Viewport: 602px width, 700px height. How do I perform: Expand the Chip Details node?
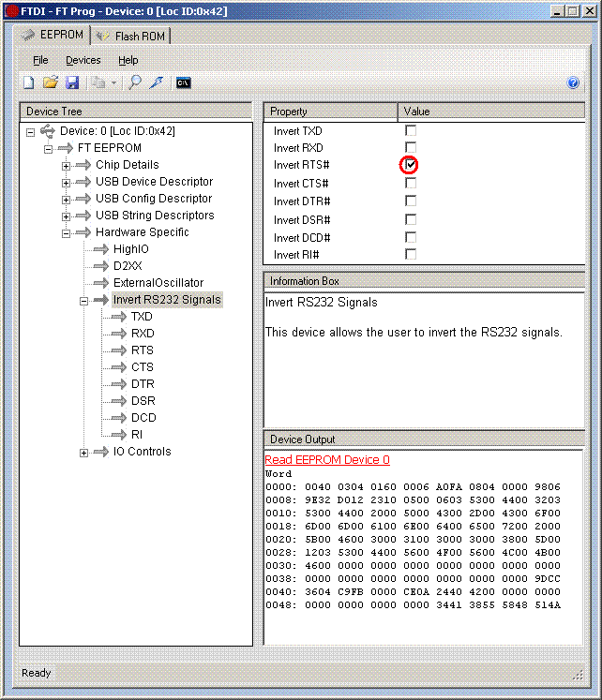pos(66,166)
